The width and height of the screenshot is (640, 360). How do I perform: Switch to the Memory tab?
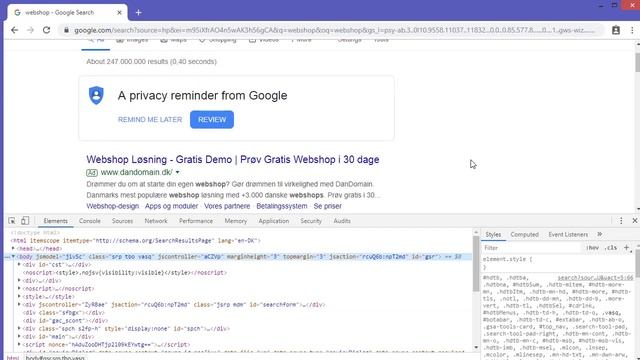[x=236, y=221]
